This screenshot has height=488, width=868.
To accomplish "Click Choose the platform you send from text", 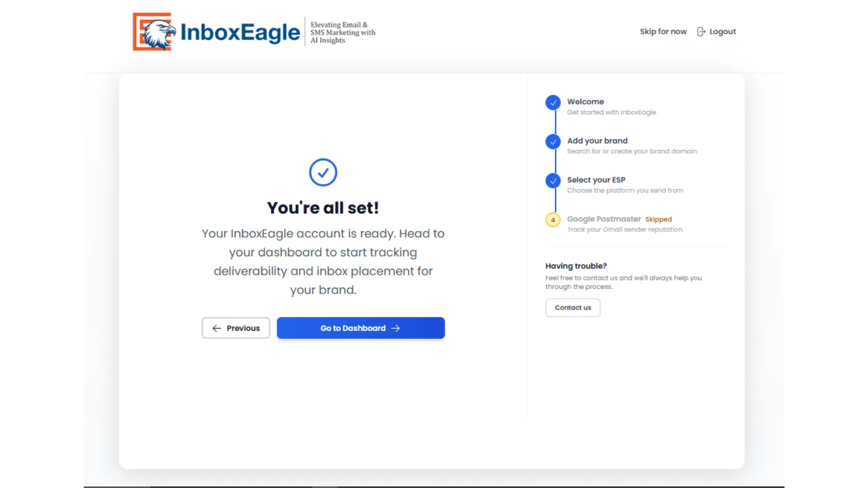I will 625,191.
